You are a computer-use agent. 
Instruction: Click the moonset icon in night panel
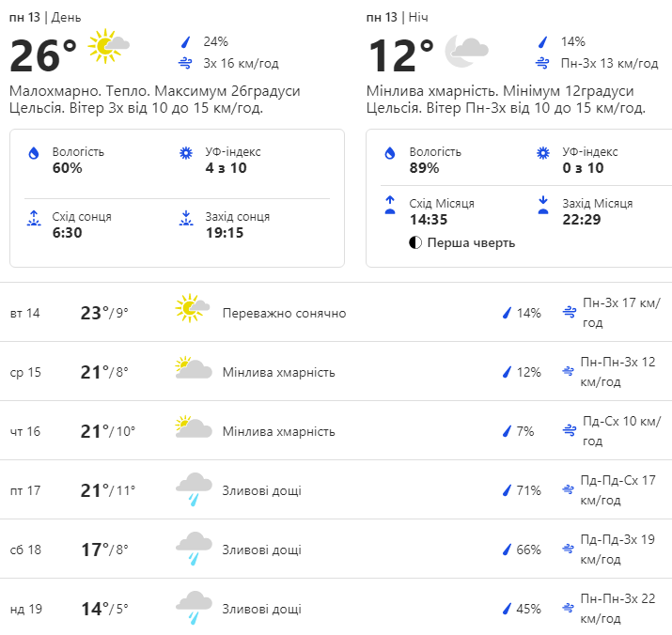pyautogui.click(x=542, y=206)
